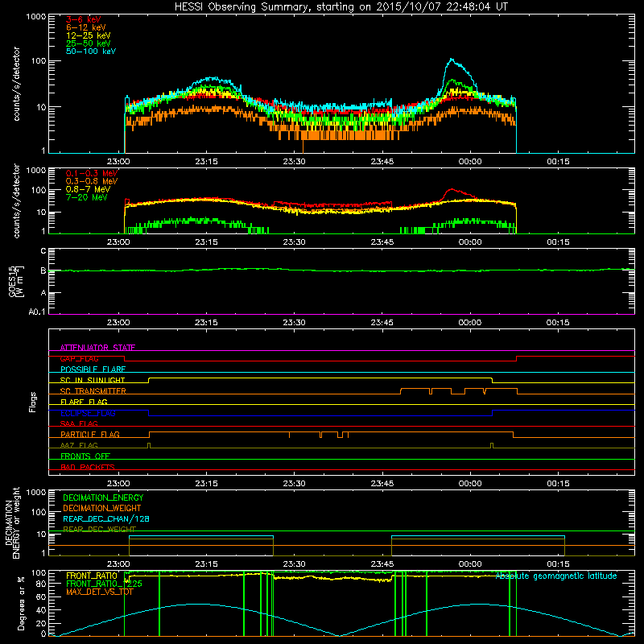Click the red 0.1-0.3 MeV peak near midnight

point(452,189)
